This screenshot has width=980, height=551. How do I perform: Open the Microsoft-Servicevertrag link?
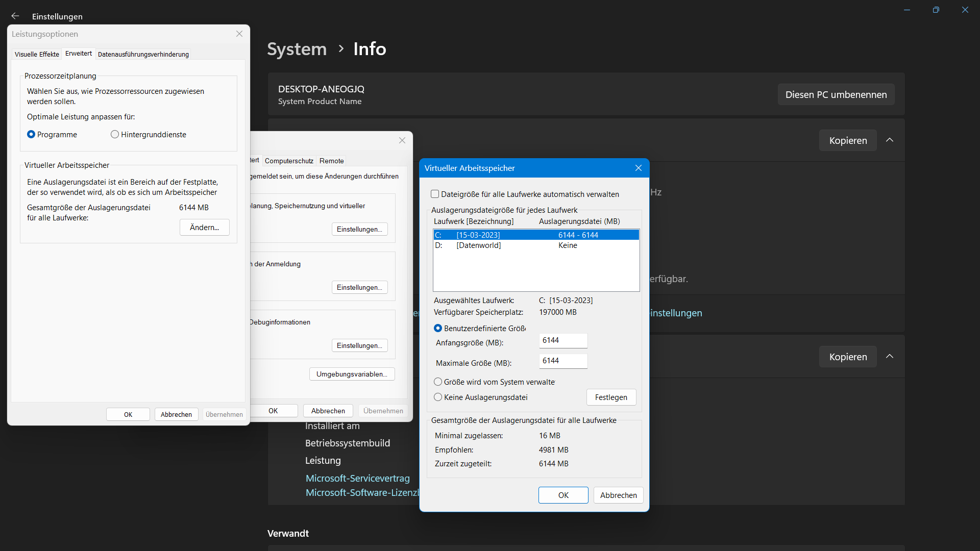tap(357, 478)
